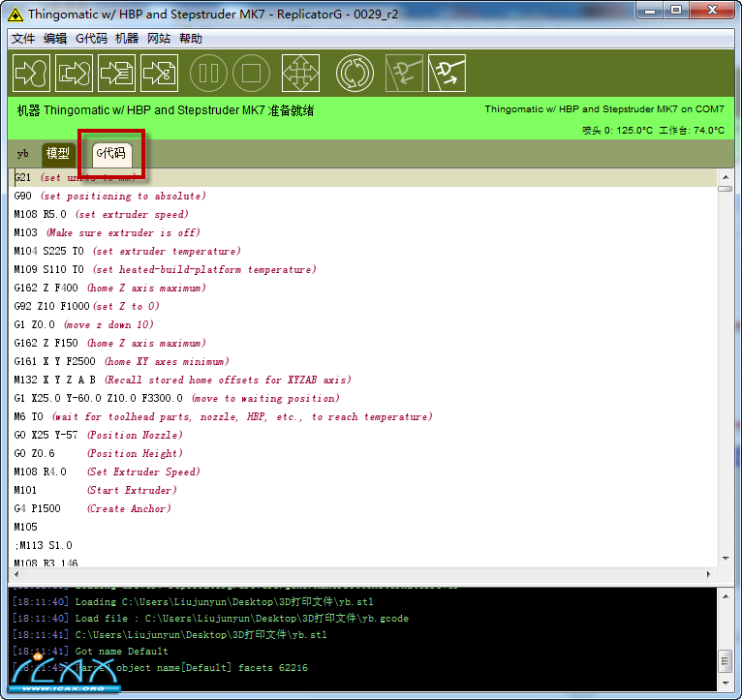
Task: Click the code editor scroll up arrow
Action: tap(726, 177)
